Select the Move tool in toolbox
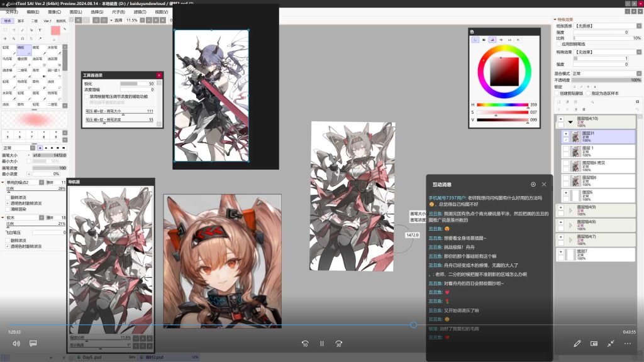The width and height of the screenshot is (644, 362). [5, 38]
